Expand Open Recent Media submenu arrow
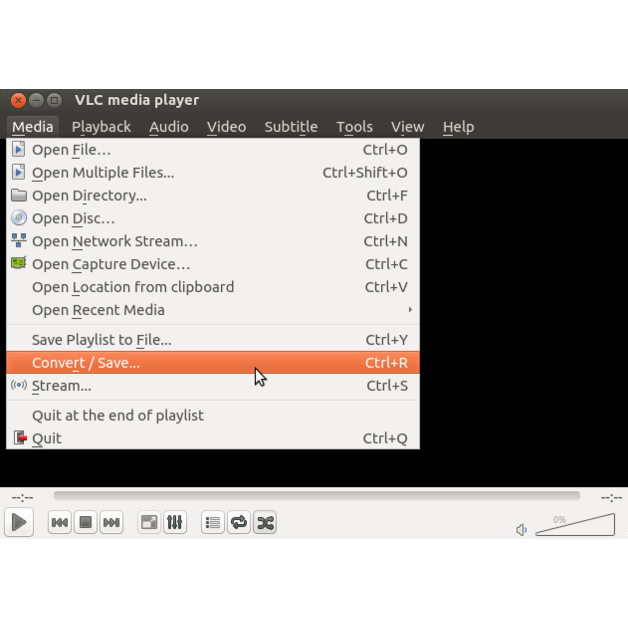Screen dimensions: 628x628 point(410,310)
